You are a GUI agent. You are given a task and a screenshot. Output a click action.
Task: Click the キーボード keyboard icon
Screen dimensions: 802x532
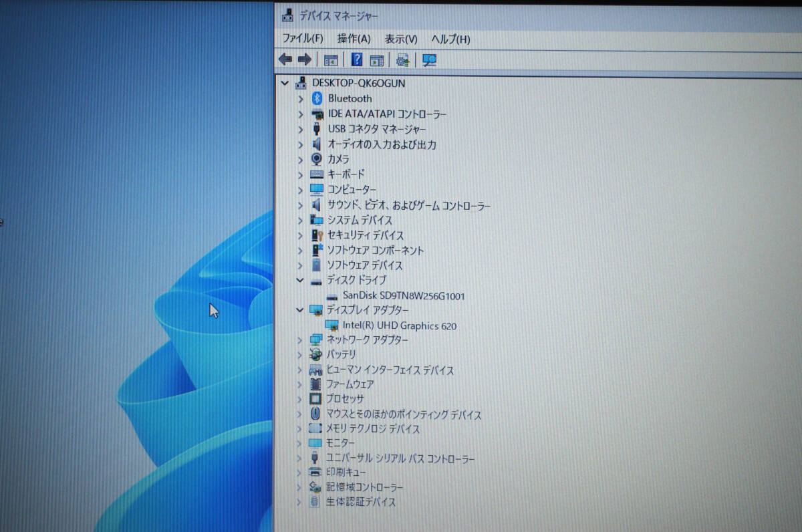317,174
